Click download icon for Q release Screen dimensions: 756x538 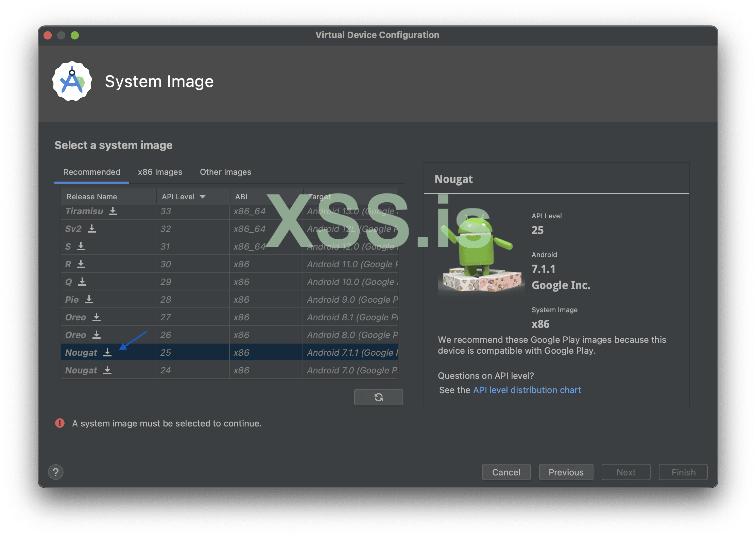[82, 282]
